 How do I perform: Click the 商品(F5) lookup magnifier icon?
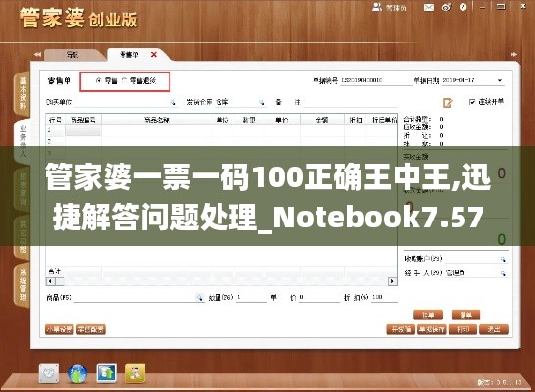click(x=199, y=298)
